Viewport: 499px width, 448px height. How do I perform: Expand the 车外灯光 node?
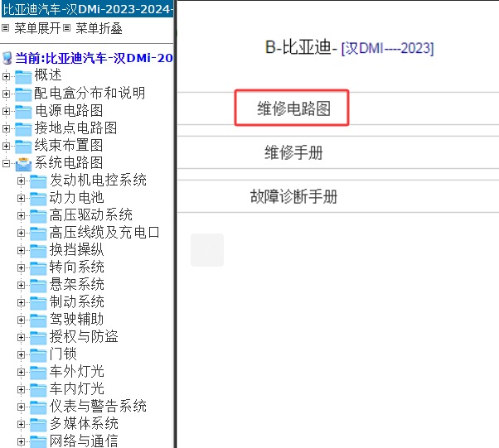pos(21,373)
